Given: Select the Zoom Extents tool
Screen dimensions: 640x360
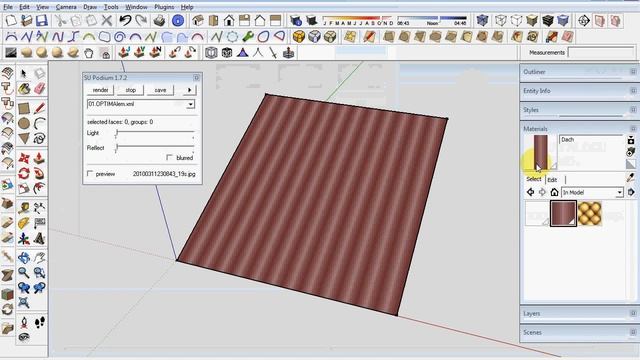Looking at the screenshot, I should (24, 302).
